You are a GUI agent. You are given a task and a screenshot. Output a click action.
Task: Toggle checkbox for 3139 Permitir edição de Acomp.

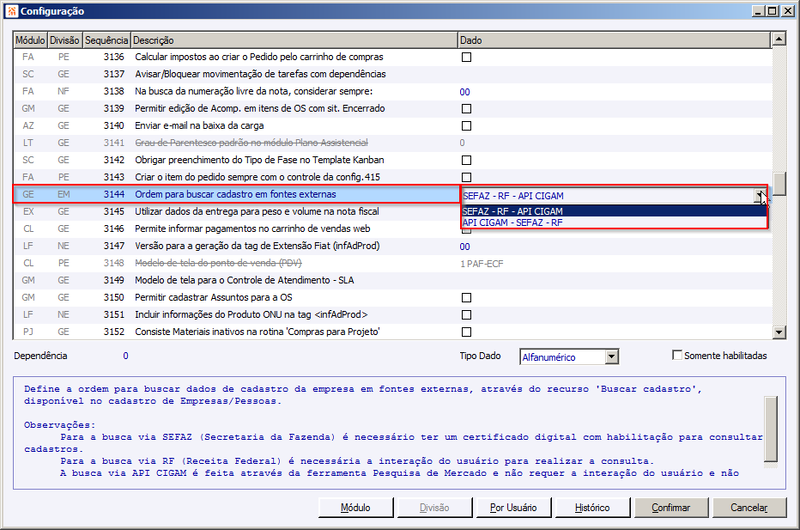466,109
